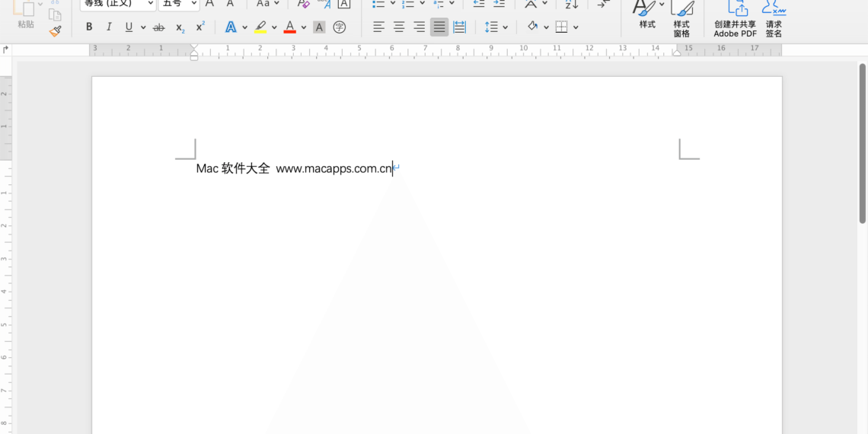Apply distributed alignment
The image size is (868, 434).
click(x=459, y=27)
